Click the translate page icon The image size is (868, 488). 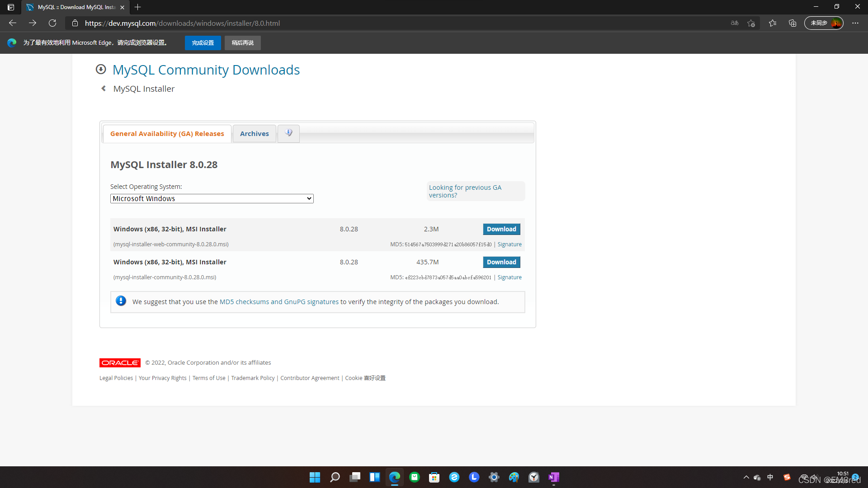[735, 23]
